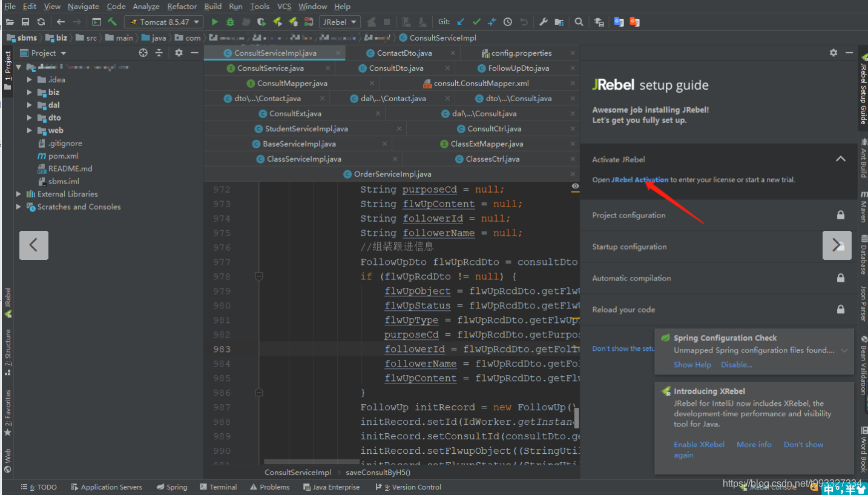This screenshot has width=868, height=495.
Task: Click the sbms breadcrumb in navigation bar
Action: pyautogui.click(x=22, y=38)
